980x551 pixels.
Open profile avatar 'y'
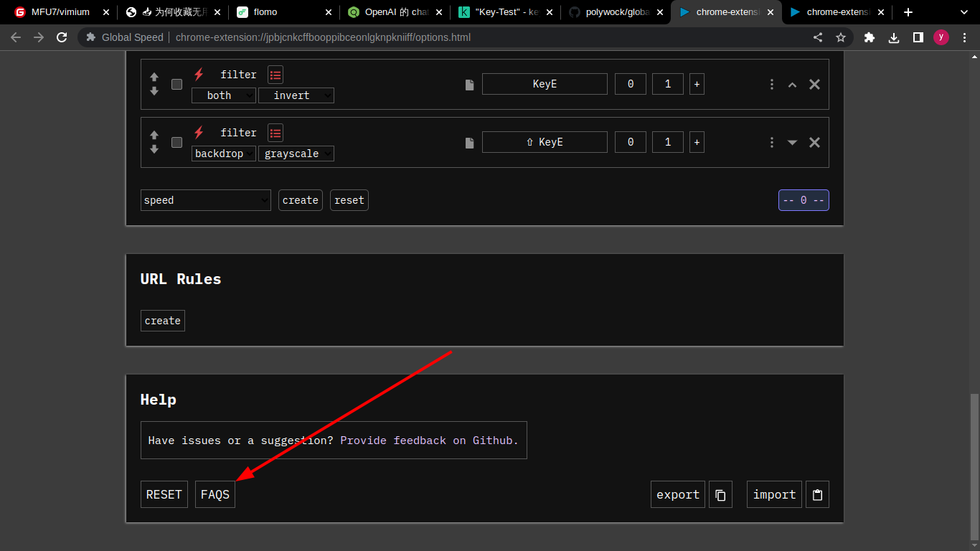coord(941,37)
